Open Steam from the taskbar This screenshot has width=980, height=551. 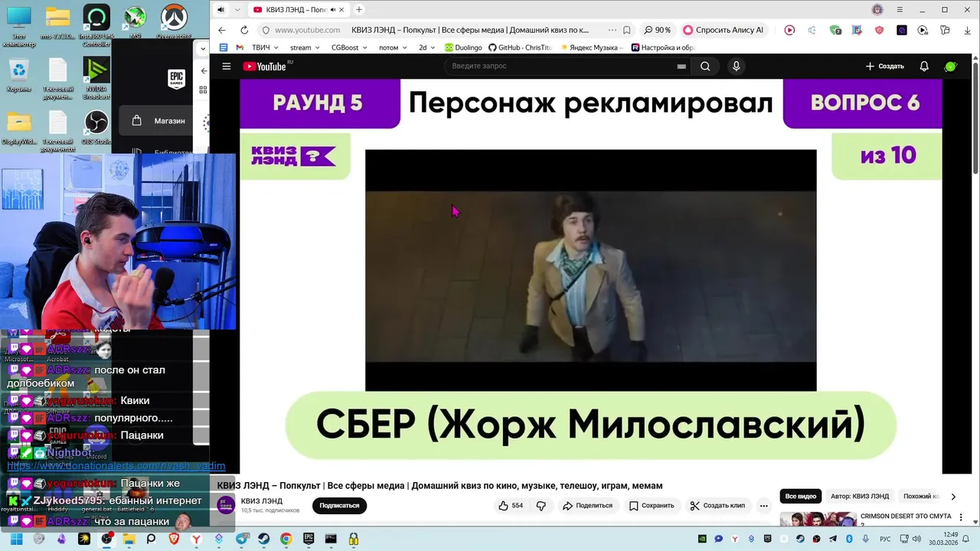tap(263, 539)
